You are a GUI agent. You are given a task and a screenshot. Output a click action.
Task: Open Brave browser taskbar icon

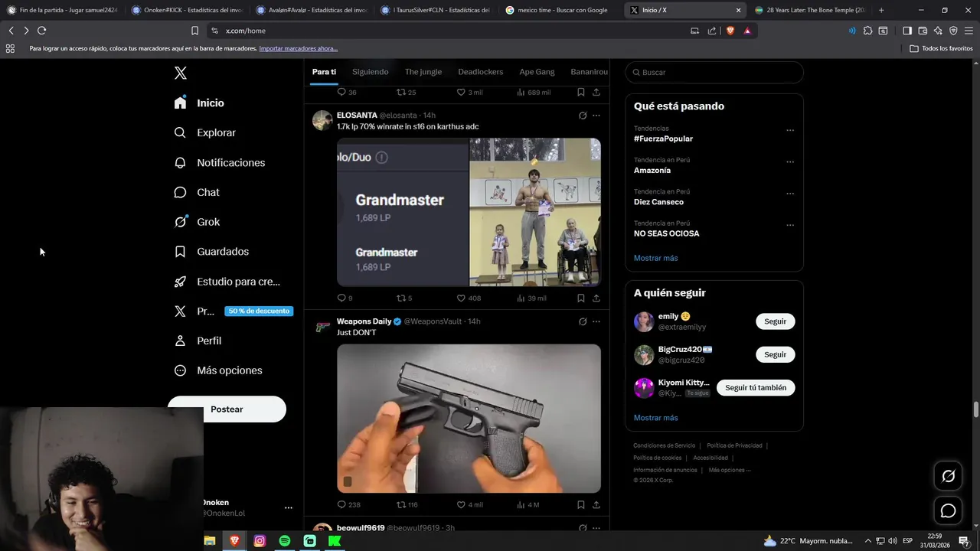point(234,541)
